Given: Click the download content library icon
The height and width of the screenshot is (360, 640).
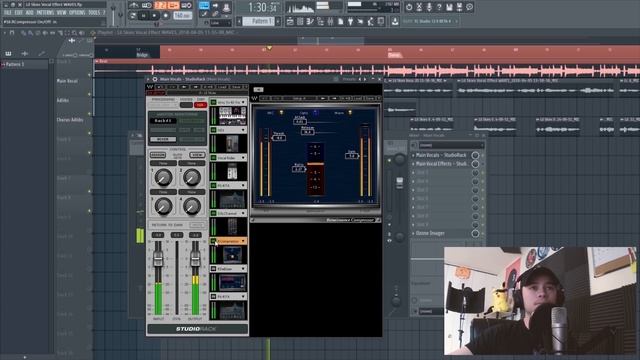Looking at the screenshot, I should (x=395, y=21).
